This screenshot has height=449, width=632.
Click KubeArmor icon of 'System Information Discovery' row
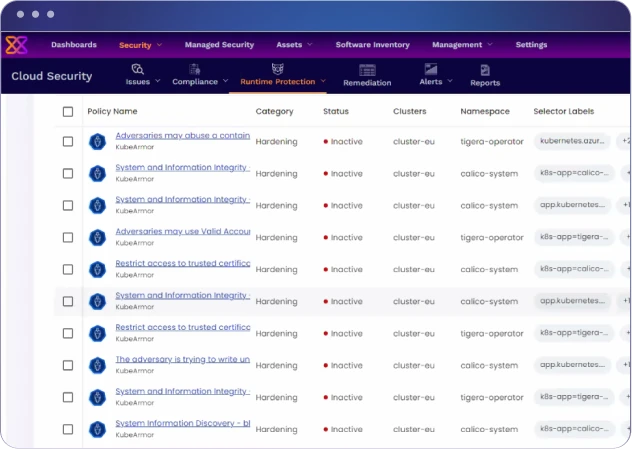tap(97, 429)
